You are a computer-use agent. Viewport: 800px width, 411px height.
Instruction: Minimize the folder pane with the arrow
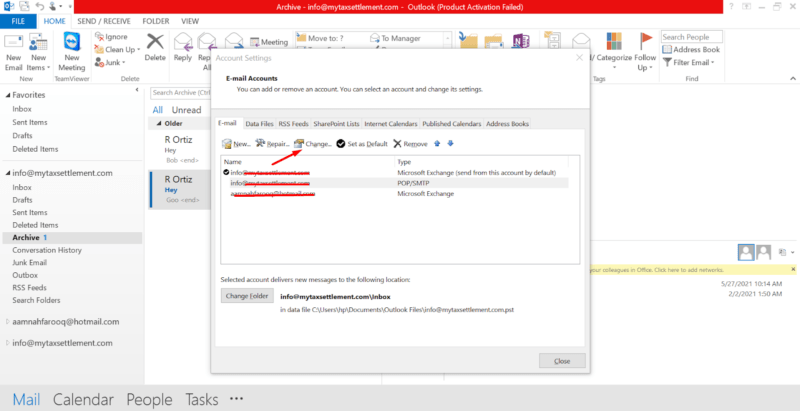137,90
